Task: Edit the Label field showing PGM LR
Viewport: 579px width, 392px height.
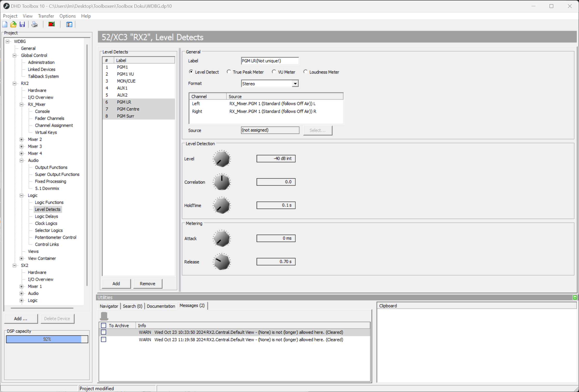Action: 270,61
